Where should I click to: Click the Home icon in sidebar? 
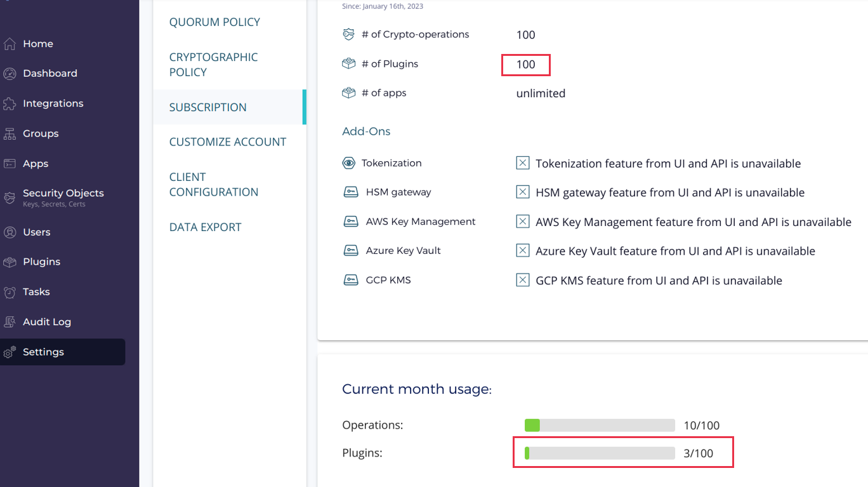pyautogui.click(x=10, y=44)
